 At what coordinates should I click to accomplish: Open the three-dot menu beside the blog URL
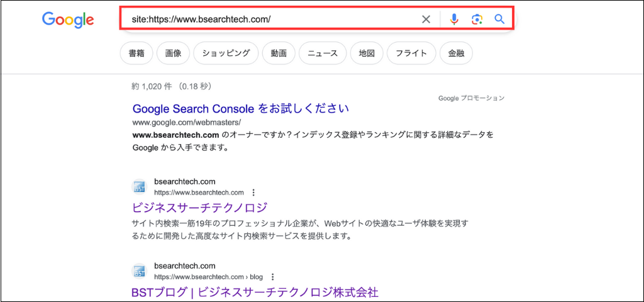point(272,277)
